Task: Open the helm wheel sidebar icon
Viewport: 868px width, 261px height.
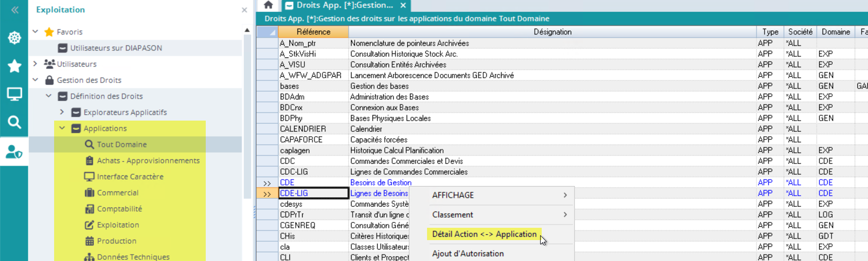Action: point(14,38)
